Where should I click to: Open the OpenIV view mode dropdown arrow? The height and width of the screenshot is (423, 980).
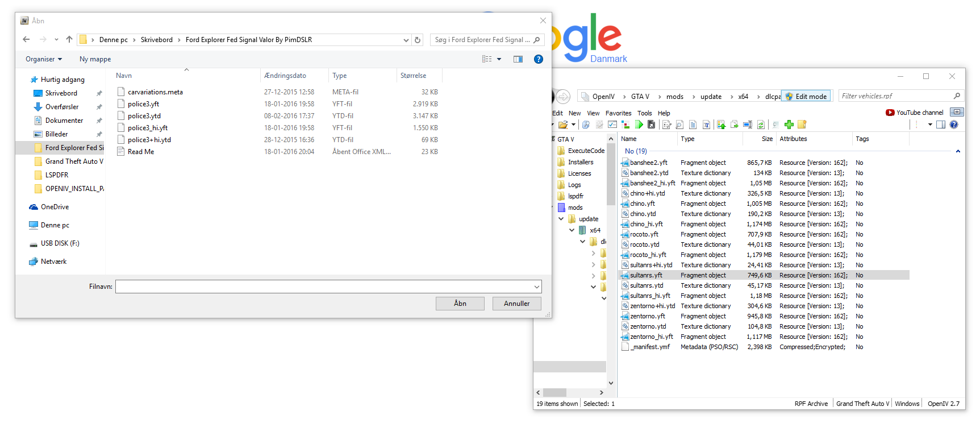click(x=930, y=125)
